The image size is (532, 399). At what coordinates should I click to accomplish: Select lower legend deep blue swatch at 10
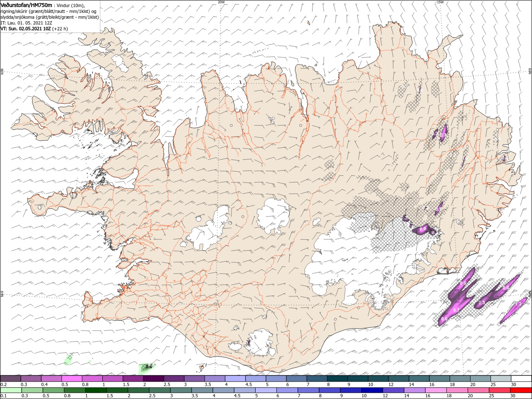(x=372, y=390)
